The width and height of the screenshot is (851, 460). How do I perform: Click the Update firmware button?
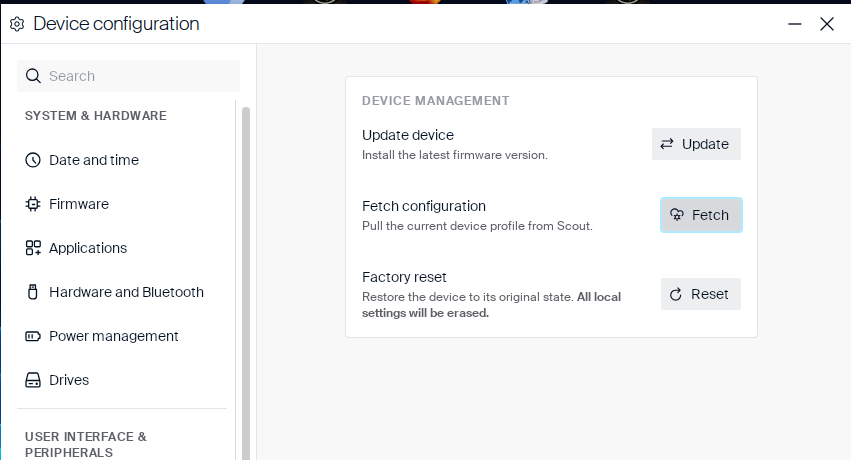click(696, 144)
